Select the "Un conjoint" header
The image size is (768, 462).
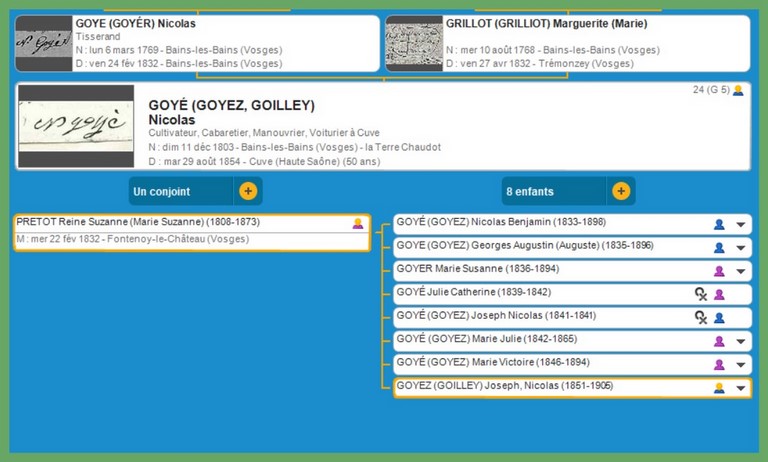point(180,191)
